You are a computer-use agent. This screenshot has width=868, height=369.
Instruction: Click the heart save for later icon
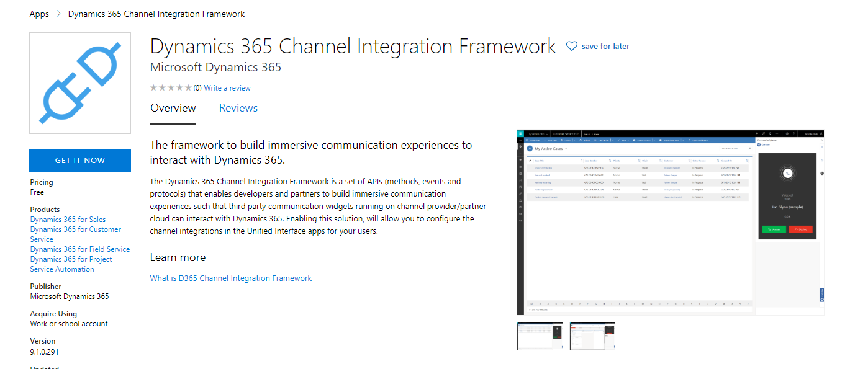572,47
